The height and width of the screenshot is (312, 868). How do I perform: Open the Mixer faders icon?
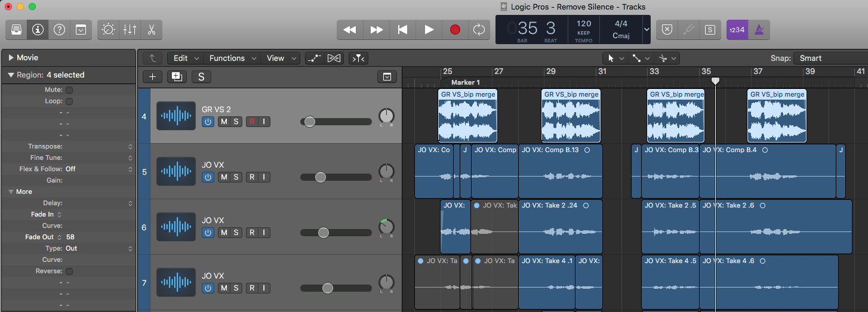pyautogui.click(x=130, y=29)
